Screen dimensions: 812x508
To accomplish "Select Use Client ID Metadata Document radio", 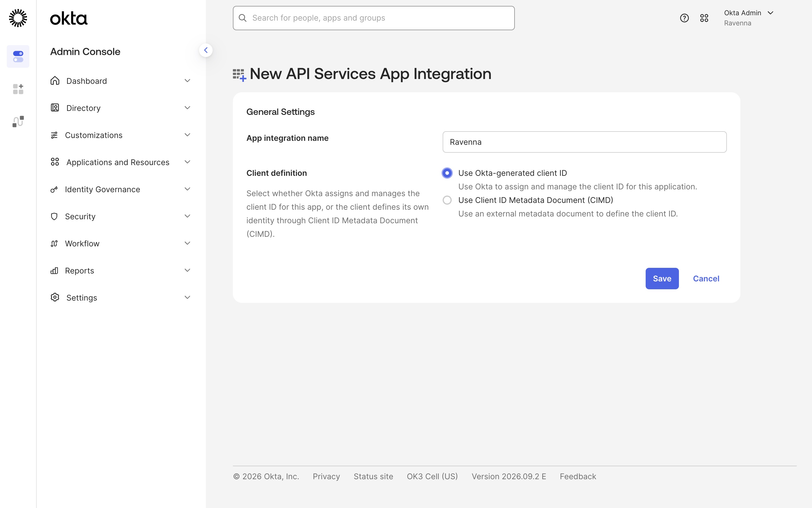I will point(447,200).
